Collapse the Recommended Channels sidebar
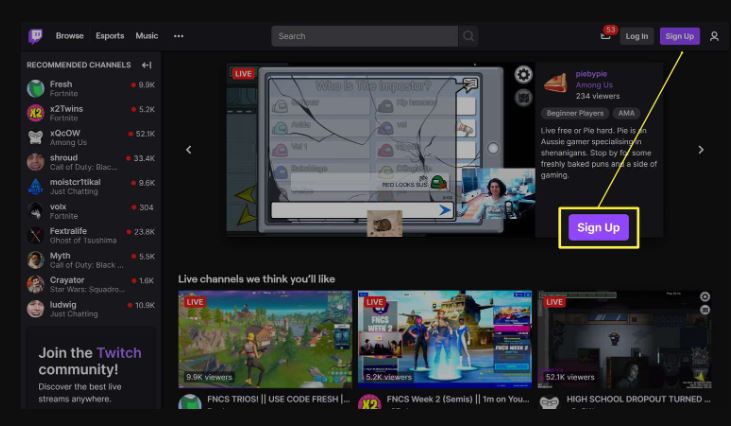Viewport: 731px width, 426px height. [x=146, y=65]
